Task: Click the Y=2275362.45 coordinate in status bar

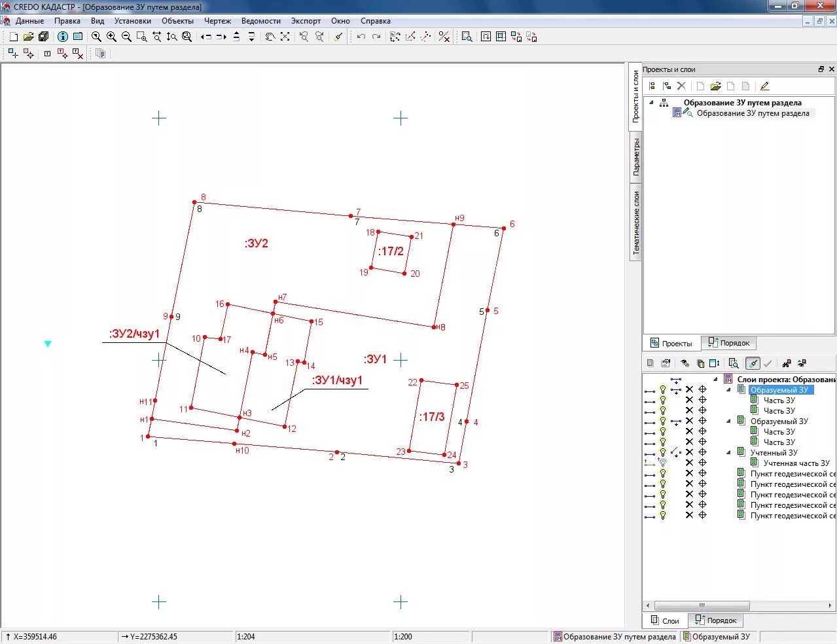Action: (x=153, y=636)
